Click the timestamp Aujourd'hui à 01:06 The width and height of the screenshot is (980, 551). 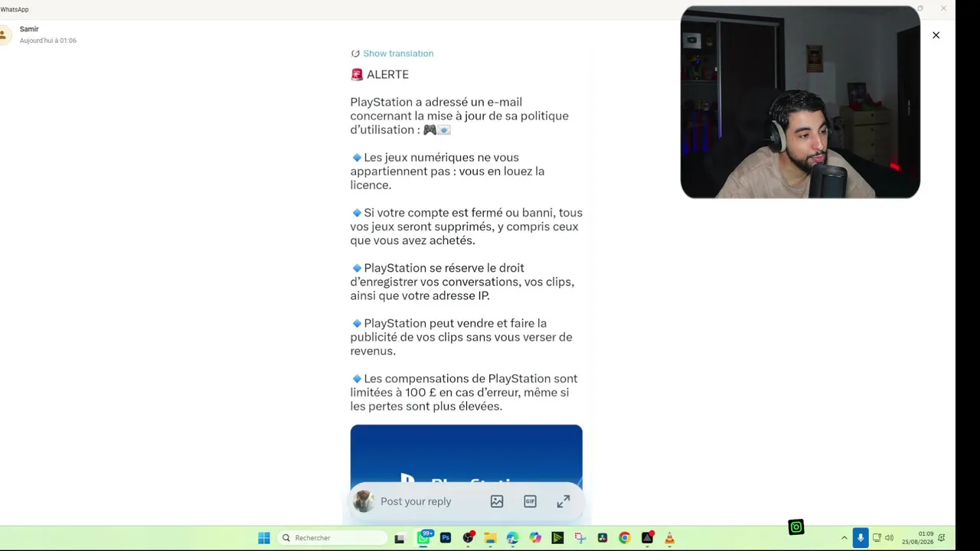click(48, 41)
